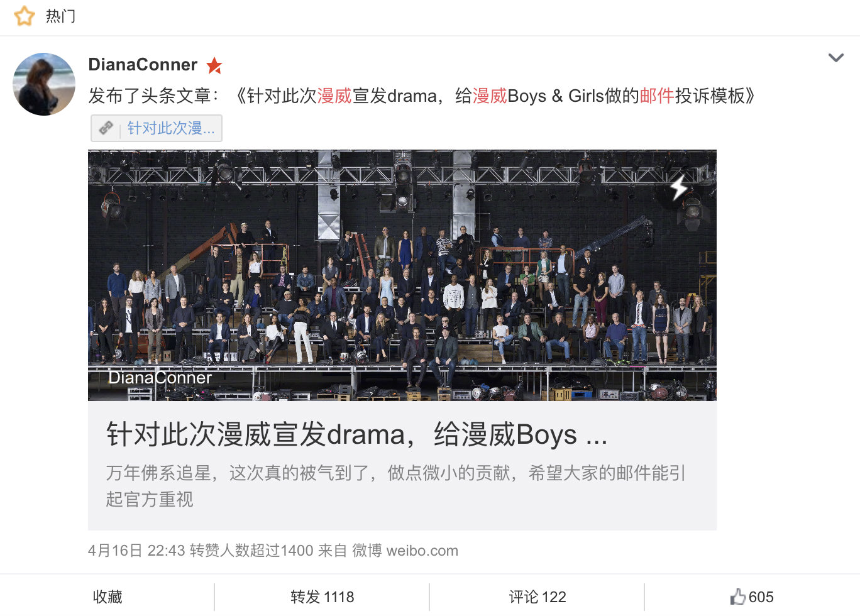Click the lightning bolt icon on article image

679,187
